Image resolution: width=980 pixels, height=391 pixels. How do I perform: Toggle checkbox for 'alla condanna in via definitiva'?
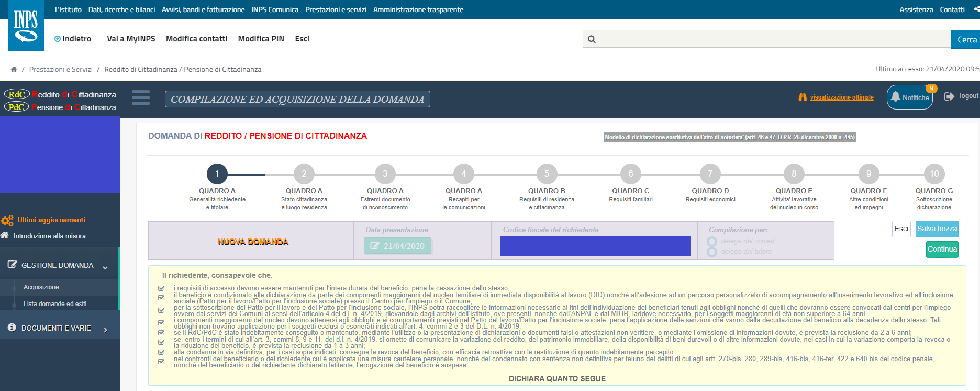[x=161, y=352]
